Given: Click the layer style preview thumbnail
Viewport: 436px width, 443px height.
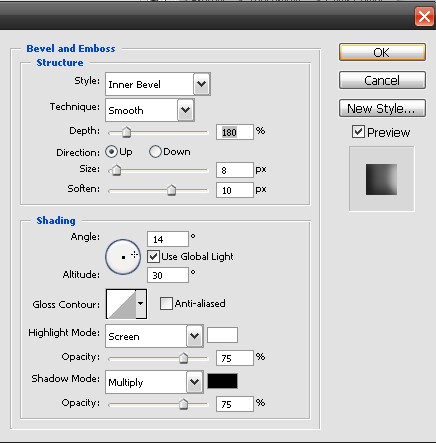Looking at the screenshot, I should (x=381, y=179).
